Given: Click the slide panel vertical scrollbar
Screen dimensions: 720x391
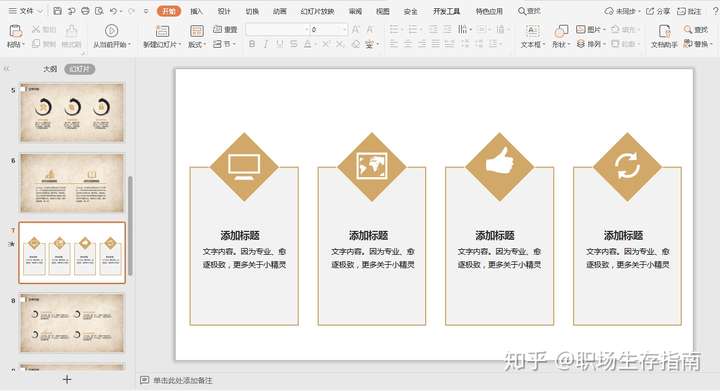Looking at the screenshot, I should coord(130,225).
